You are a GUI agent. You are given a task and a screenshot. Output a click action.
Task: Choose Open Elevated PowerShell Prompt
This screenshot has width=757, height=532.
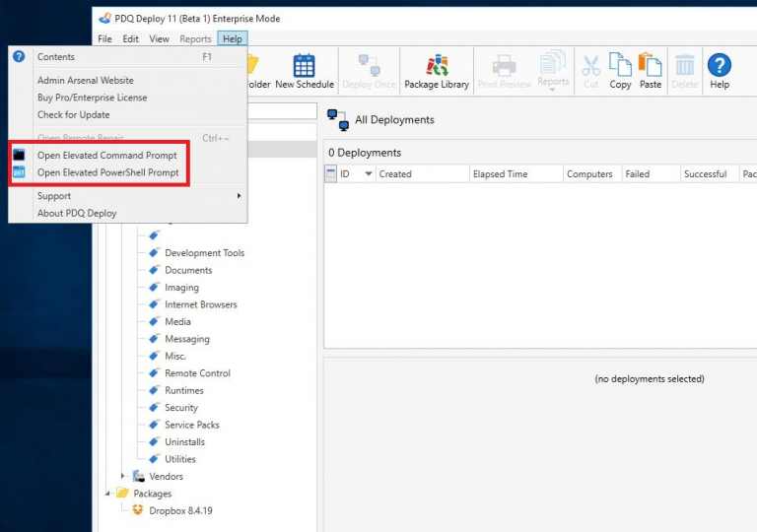108,172
